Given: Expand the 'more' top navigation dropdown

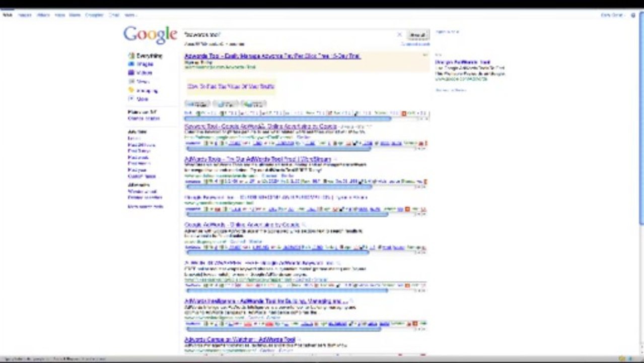Looking at the screenshot, I should point(131,15).
